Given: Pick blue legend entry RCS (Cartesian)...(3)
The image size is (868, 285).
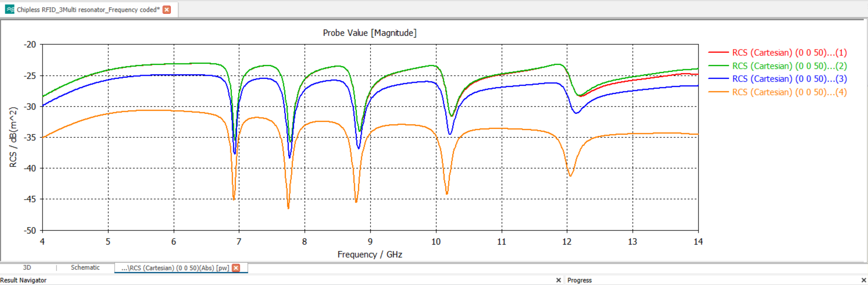Looking at the screenshot, I should (x=789, y=79).
